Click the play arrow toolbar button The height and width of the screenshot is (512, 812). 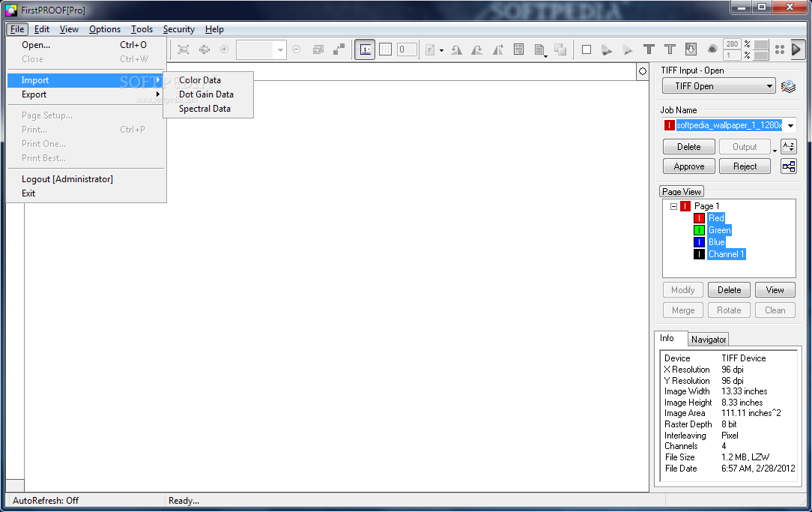click(x=796, y=49)
